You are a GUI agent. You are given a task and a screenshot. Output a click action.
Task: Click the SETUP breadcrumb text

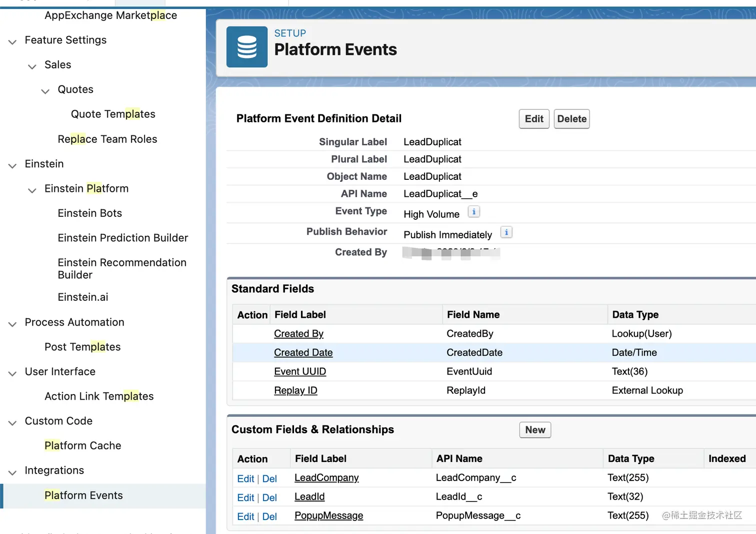[290, 33]
